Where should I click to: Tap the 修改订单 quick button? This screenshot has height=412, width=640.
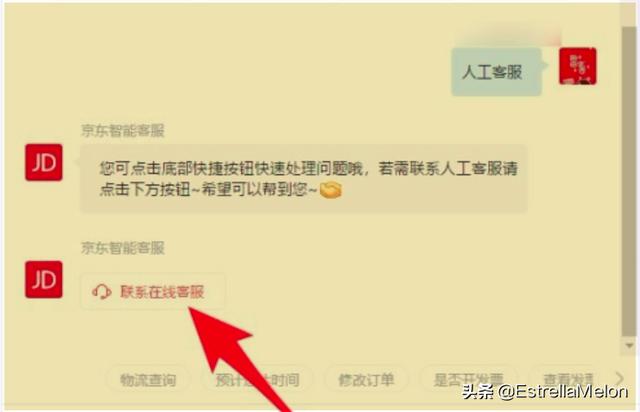[366, 380]
